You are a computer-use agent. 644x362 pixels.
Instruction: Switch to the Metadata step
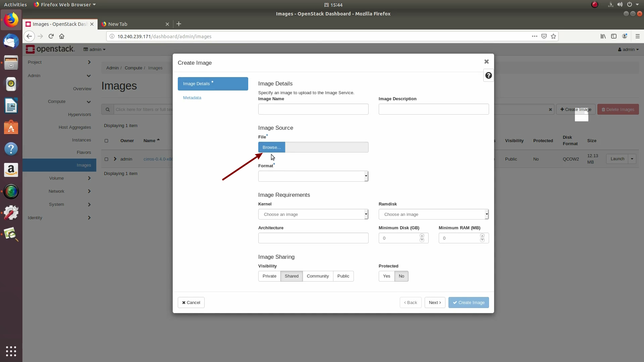point(192,98)
